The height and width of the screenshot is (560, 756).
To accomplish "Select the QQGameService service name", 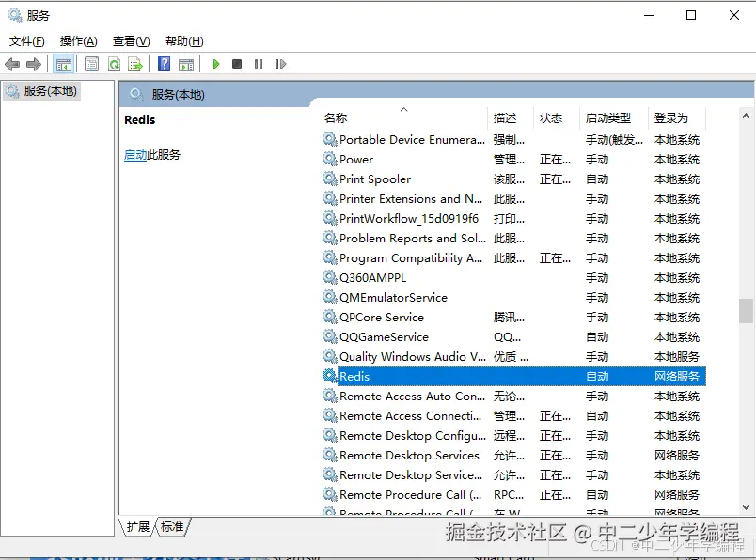I will coord(384,337).
